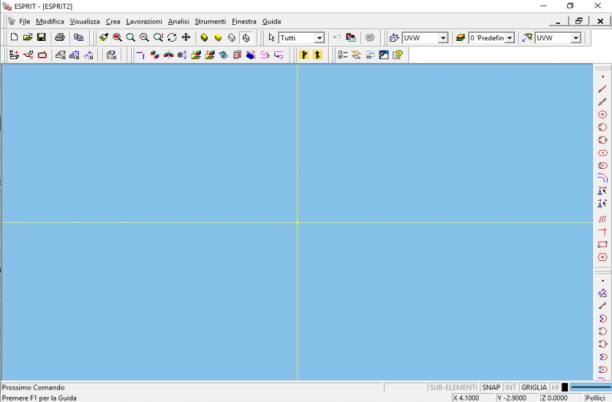This screenshot has height=402, width=612.
Task: Toggle GRIGLIA grid mode
Action: coord(534,387)
